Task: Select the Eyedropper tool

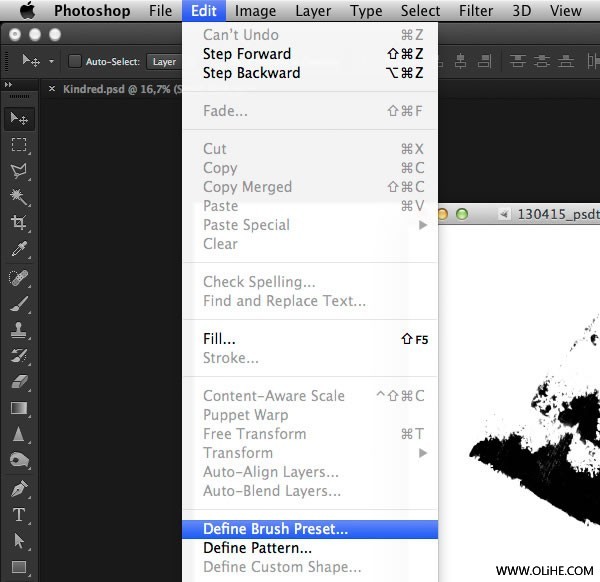Action: coord(19,249)
